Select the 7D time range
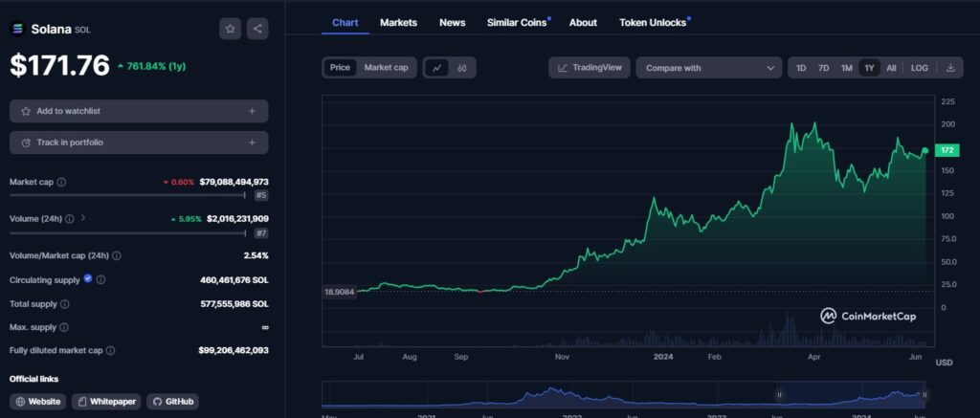The height and width of the screenshot is (418, 980). pyautogui.click(x=824, y=68)
